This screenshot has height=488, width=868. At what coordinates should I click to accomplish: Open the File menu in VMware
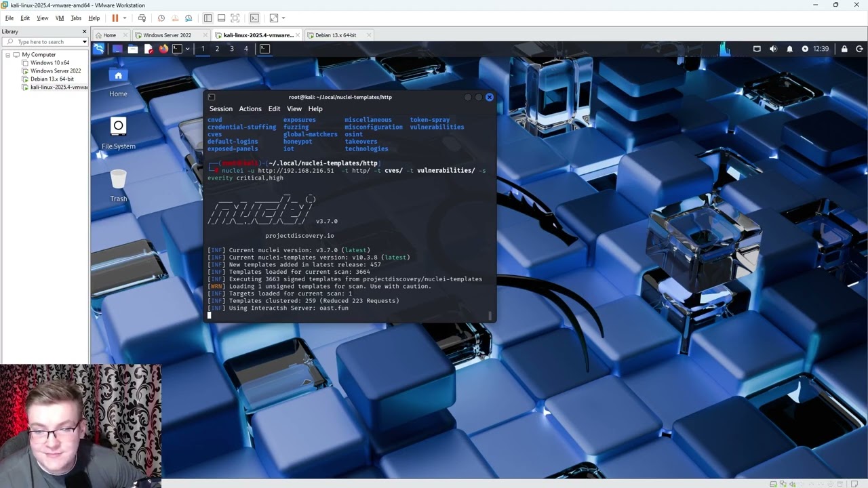(9, 18)
